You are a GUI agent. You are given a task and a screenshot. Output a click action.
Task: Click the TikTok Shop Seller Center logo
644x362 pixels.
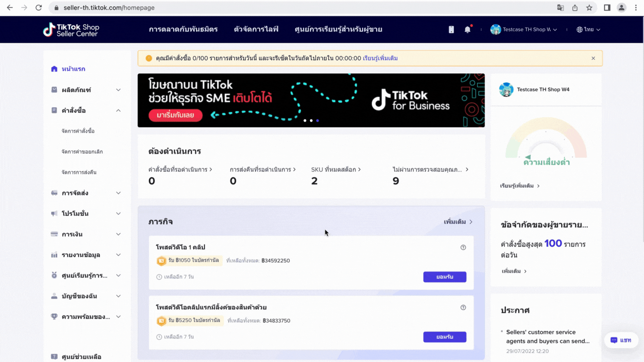coord(71,29)
